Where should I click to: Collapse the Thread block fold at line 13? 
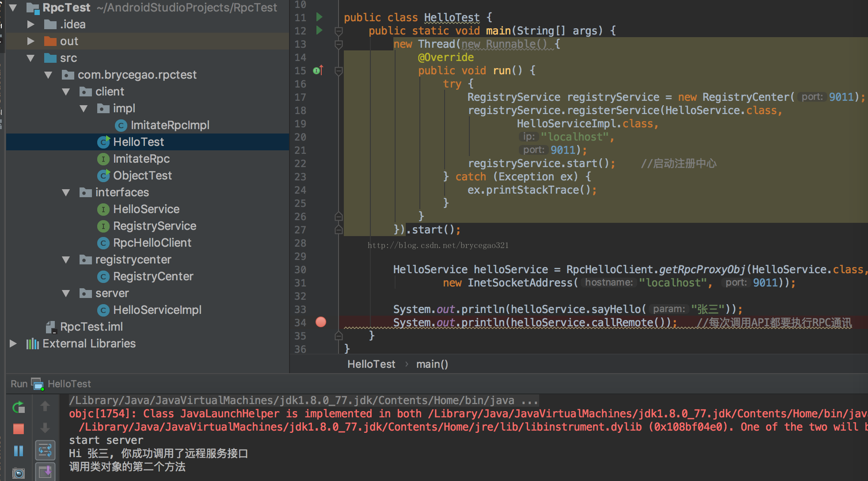339,44
